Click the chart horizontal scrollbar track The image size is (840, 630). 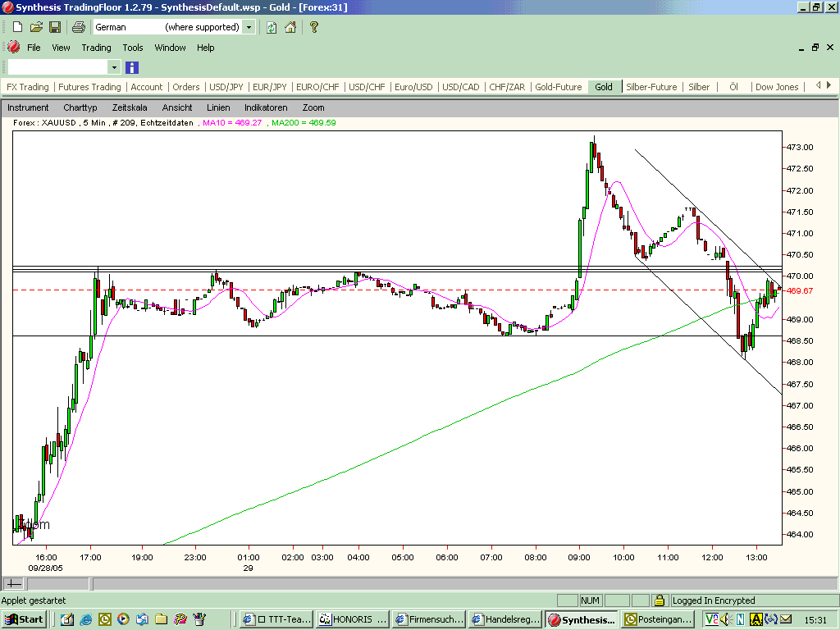[464, 583]
